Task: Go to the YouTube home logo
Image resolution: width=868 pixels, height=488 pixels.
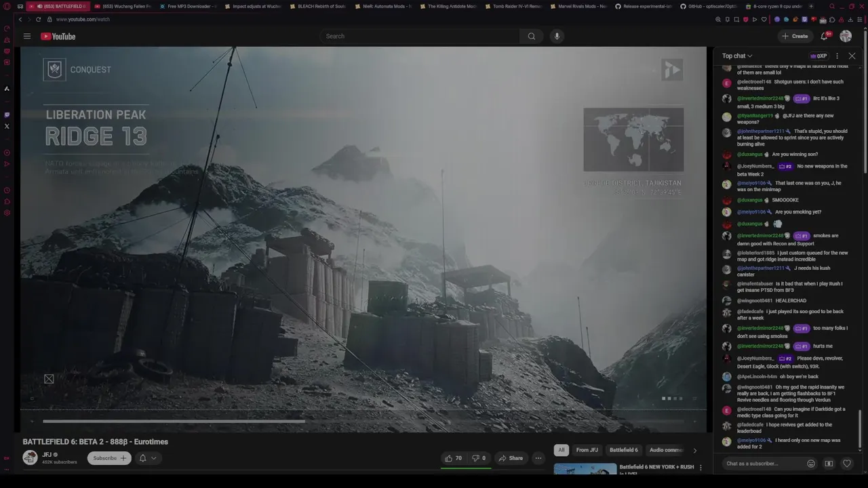Action: (x=58, y=36)
